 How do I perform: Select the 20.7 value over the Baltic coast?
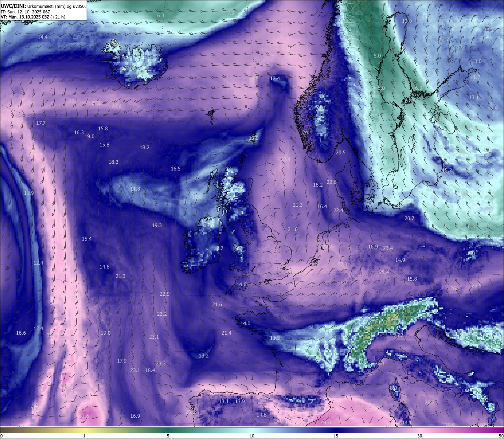409,219
